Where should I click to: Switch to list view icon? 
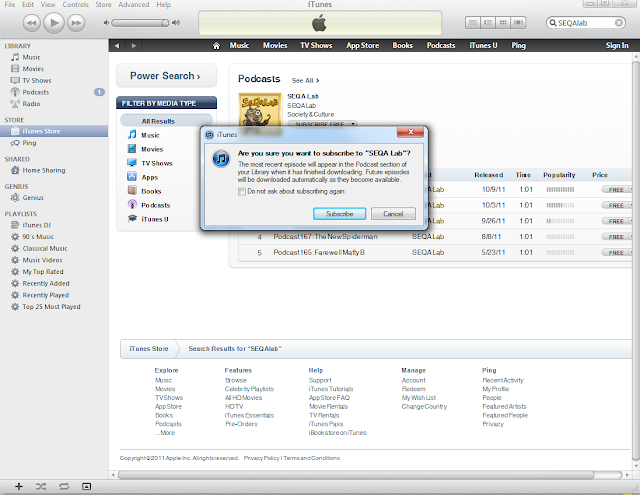click(472, 23)
